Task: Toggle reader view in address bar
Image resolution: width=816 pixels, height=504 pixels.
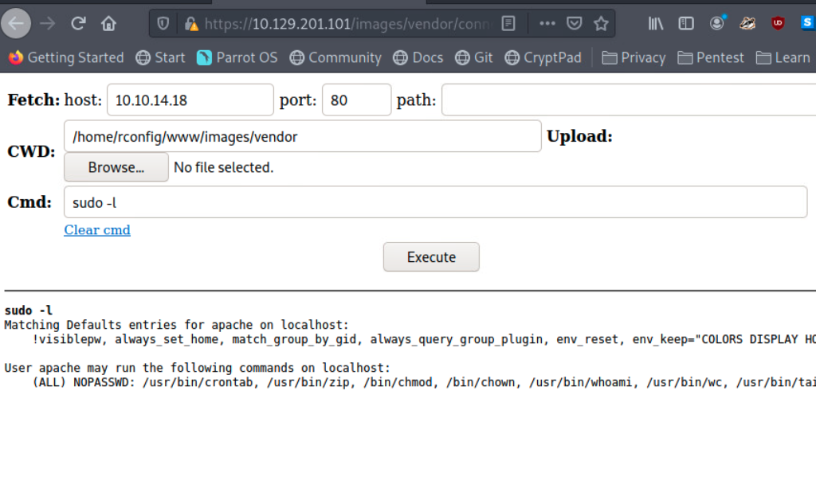Action: click(508, 23)
